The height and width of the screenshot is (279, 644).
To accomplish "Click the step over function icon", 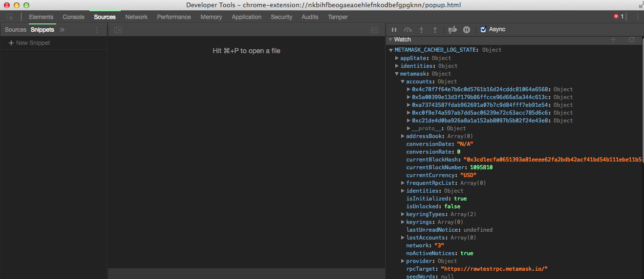I will coord(408,30).
